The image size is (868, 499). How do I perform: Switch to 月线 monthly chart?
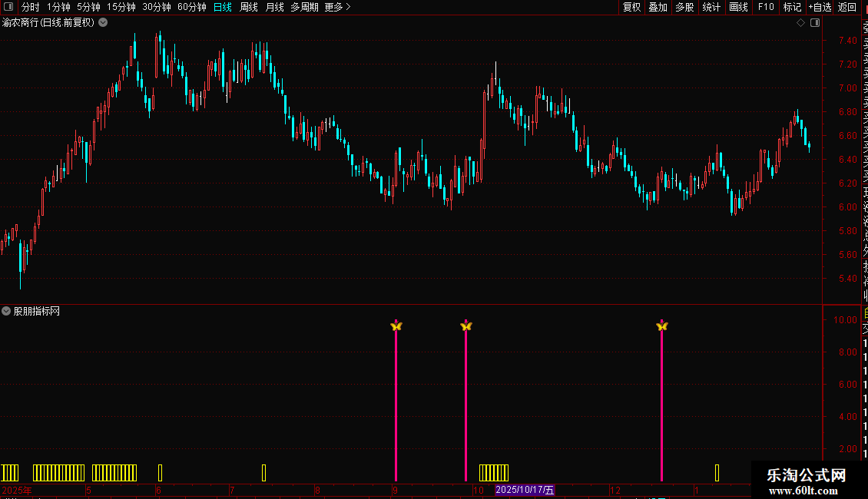[x=274, y=7]
